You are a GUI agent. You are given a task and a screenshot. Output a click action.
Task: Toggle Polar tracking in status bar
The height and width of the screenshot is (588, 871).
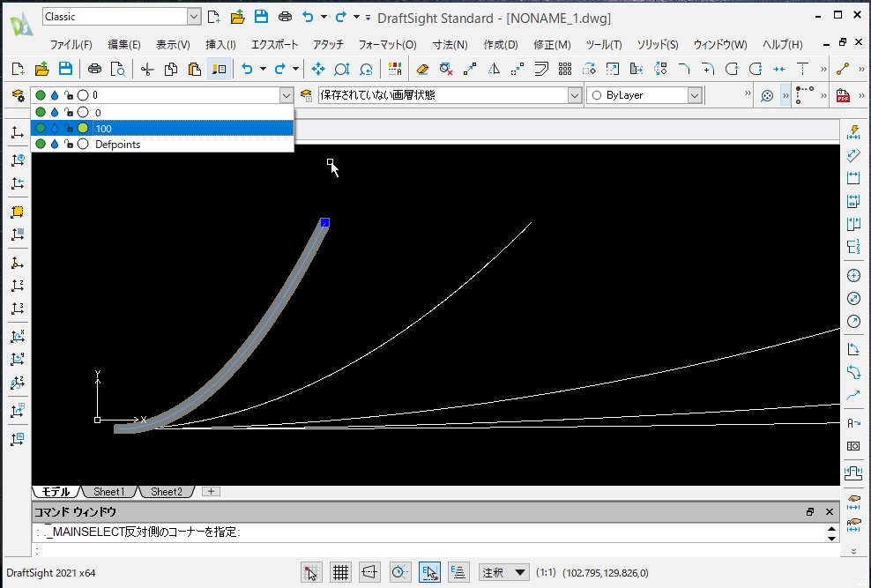click(399, 572)
